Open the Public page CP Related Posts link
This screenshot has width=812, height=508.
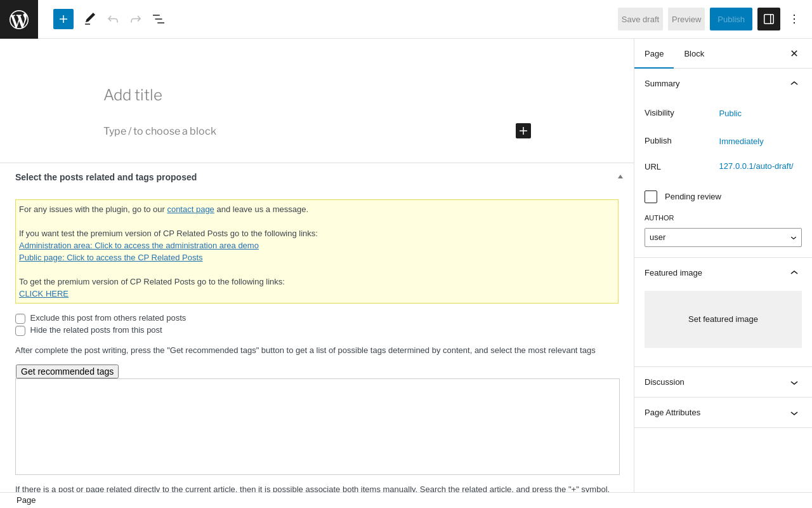click(x=111, y=257)
